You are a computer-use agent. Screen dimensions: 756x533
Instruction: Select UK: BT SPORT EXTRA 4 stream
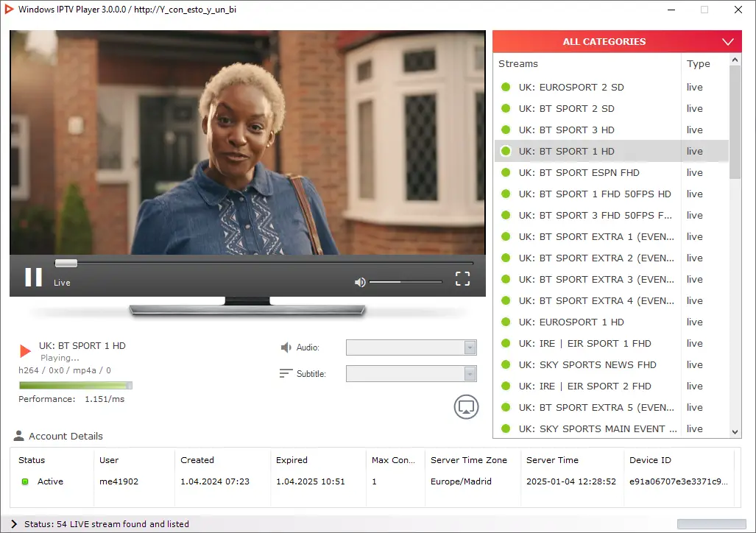(x=612, y=300)
